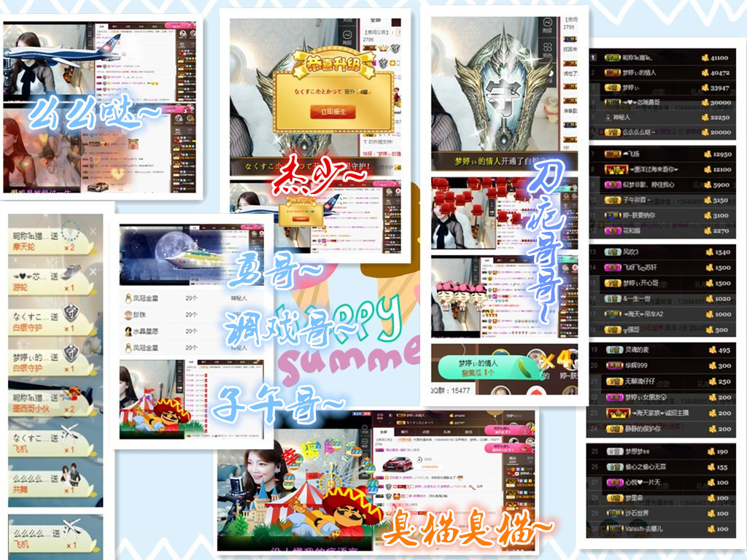Screen dimensions: 747x560
Task: Click the 海报 icon beside shield video
Action: (547, 26)
